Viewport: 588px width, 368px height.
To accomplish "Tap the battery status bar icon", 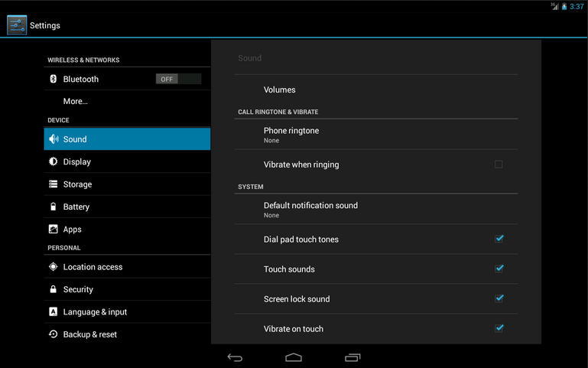I will point(564,6).
